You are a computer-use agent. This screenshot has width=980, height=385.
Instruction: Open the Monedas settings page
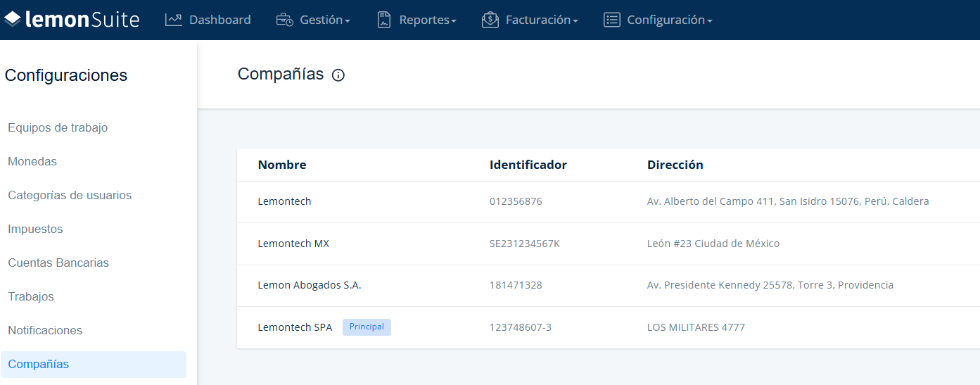click(x=32, y=162)
